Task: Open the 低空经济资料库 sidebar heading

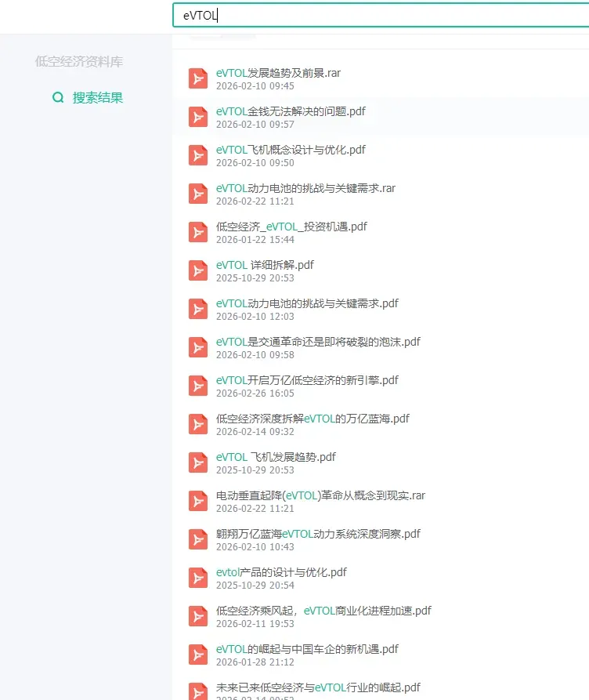Action: (79, 62)
